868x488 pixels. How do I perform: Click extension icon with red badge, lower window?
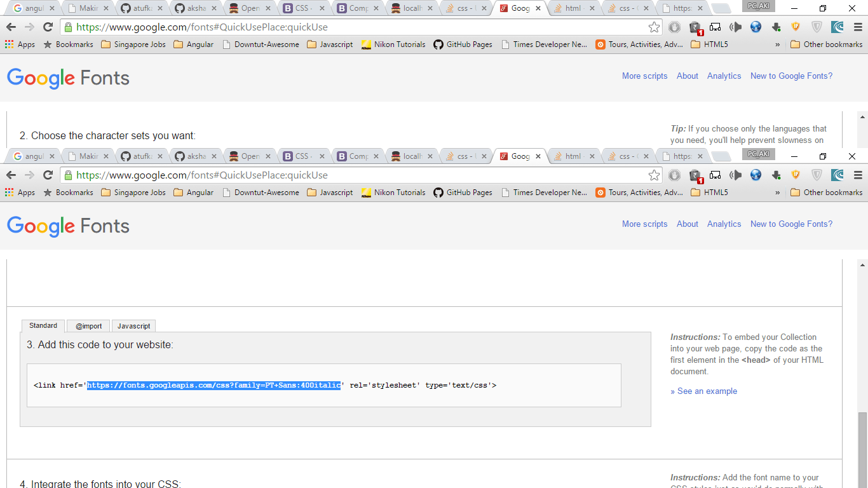click(695, 175)
